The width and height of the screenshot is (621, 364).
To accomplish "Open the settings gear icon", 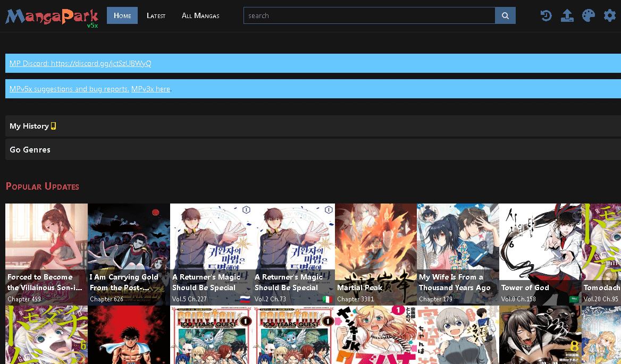I will tap(610, 15).
